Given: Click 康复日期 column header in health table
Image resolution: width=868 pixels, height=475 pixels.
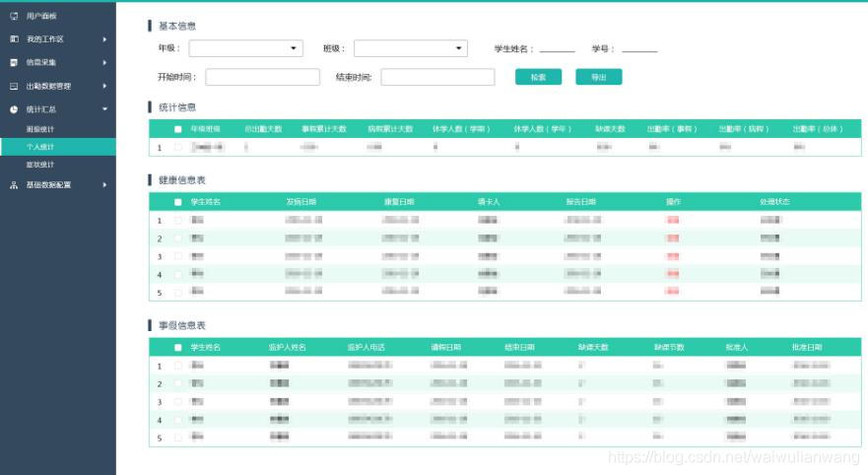Looking at the screenshot, I should point(400,203).
